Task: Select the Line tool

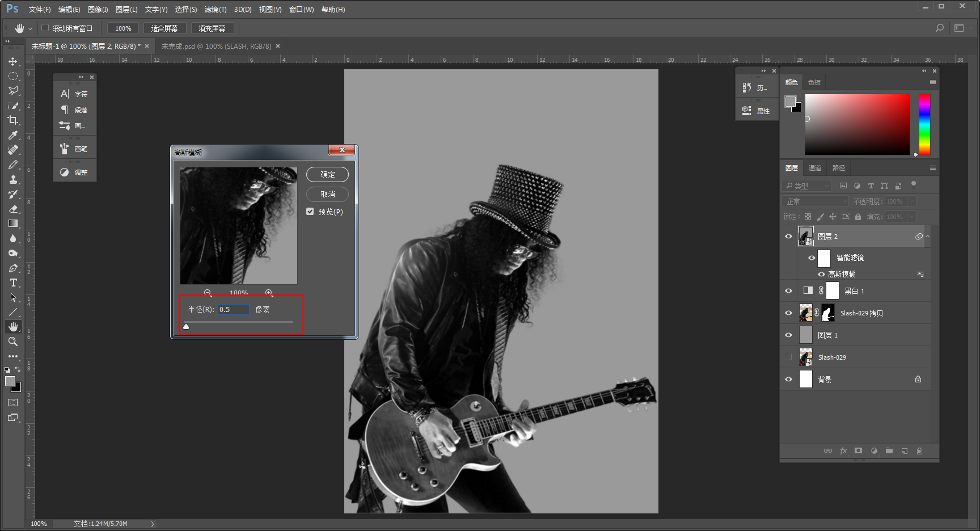Action: coord(13,312)
